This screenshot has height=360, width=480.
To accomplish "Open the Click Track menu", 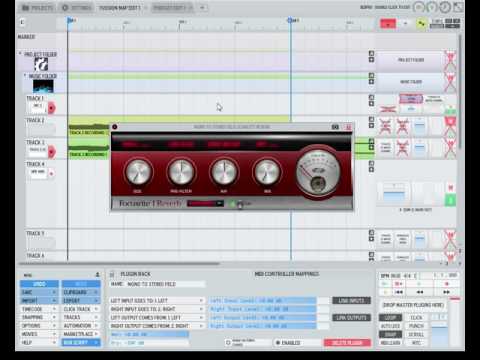I will [81, 309].
